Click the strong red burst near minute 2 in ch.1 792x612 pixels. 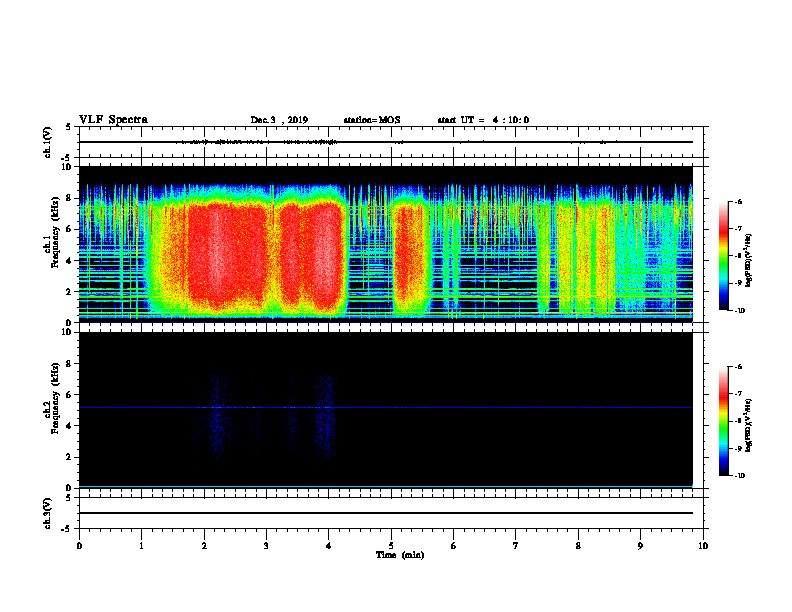[227, 255]
